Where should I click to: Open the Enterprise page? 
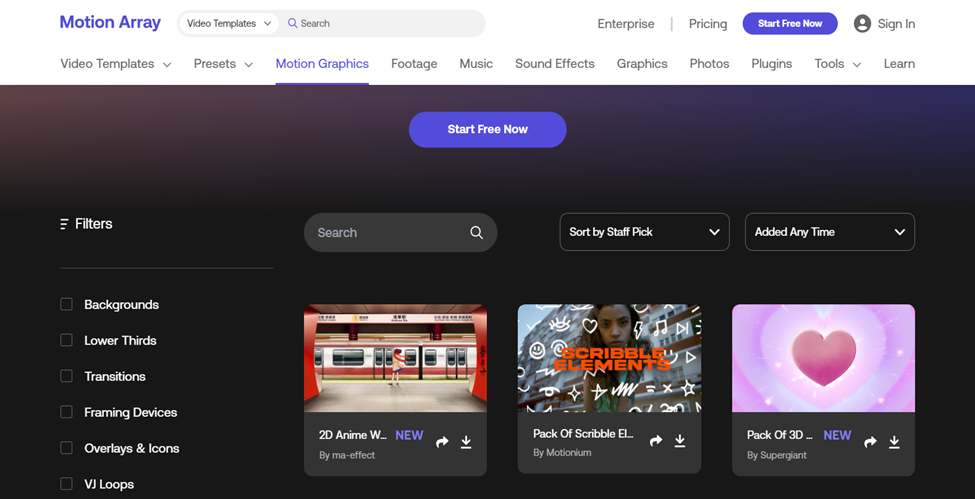coord(626,24)
